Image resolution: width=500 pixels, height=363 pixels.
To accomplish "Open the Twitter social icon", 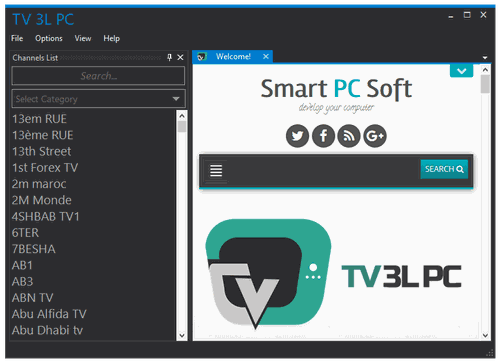I will pyautogui.click(x=297, y=136).
